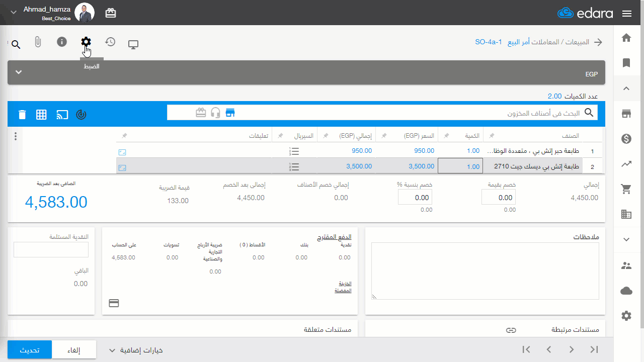Image resolution: width=644 pixels, height=362 pixels.
Task: Open the SO-4a-1 breadcrumb link
Action: click(489, 42)
